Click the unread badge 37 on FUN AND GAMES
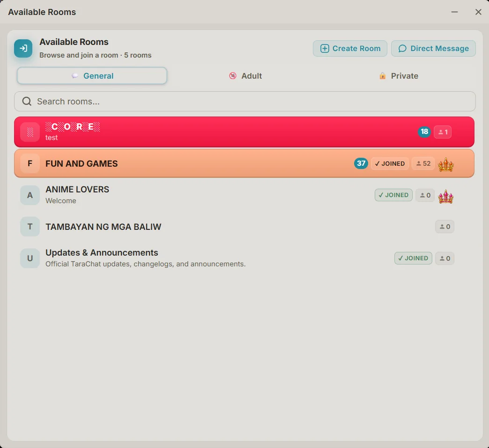The width and height of the screenshot is (489, 448). coord(361,163)
